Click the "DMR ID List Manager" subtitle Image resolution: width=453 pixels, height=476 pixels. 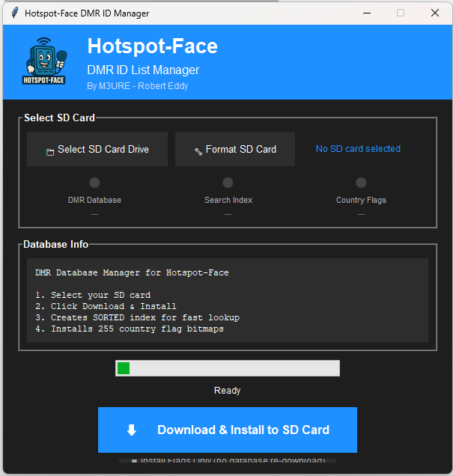tap(143, 70)
